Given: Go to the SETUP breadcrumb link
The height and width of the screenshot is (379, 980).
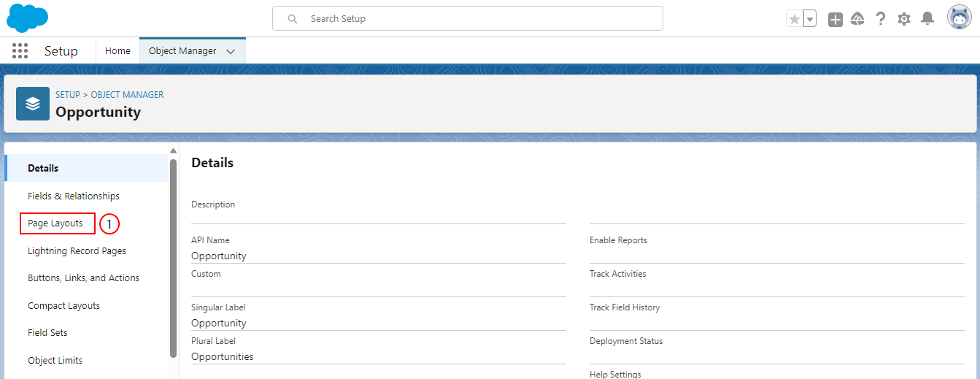Looking at the screenshot, I should [x=68, y=95].
